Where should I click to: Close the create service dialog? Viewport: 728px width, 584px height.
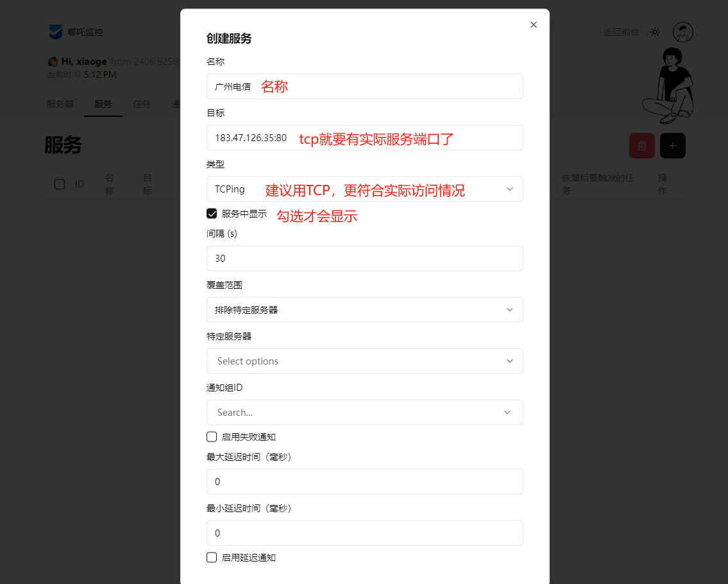(533, 25)
